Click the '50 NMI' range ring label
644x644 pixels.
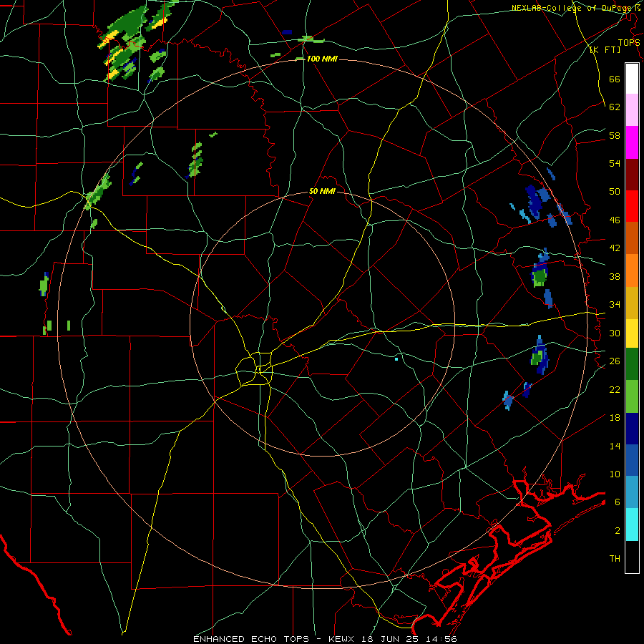click(322, 191)
